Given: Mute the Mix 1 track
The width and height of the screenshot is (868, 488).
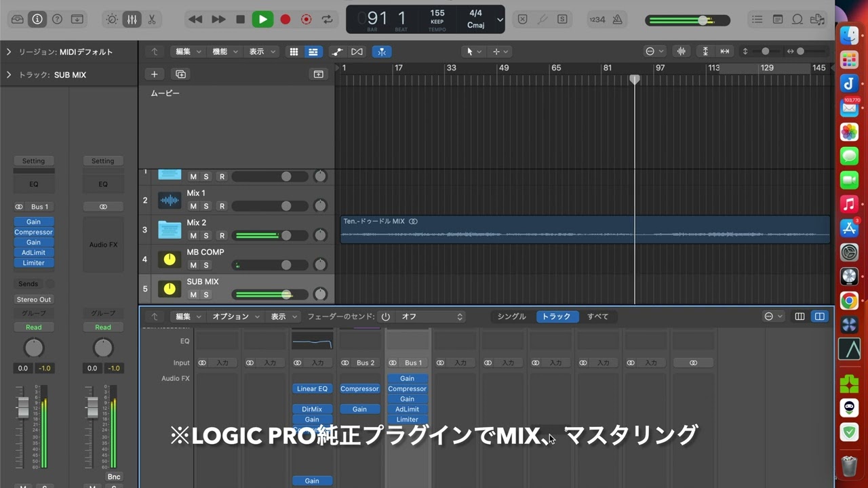Looking at the screenshot, I should click(x=193, y=206).
